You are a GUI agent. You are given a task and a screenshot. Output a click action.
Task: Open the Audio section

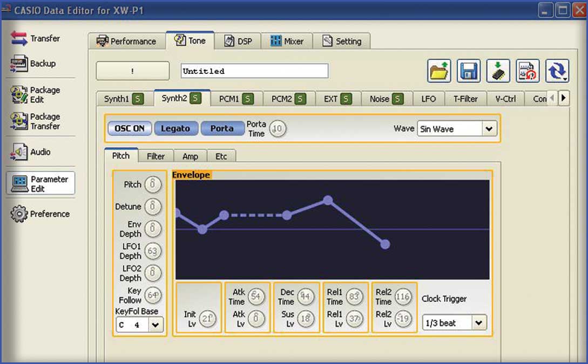[31, 152]
